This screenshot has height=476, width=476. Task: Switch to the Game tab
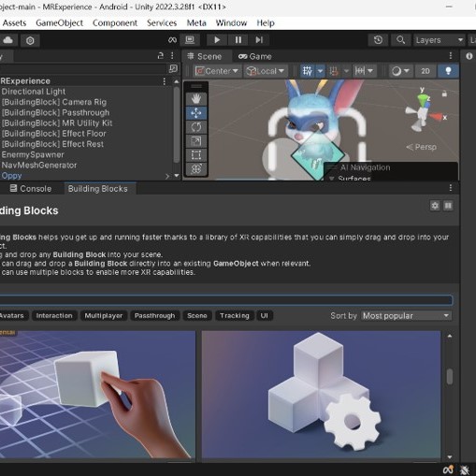[x=254, y=56]
